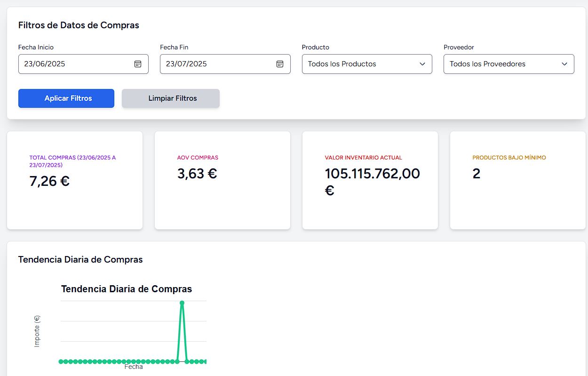Image resolution: width=588 pixels, height=376 pixels.
Task: Select the Valor Inventario Actual card
Action: (370, 180)
